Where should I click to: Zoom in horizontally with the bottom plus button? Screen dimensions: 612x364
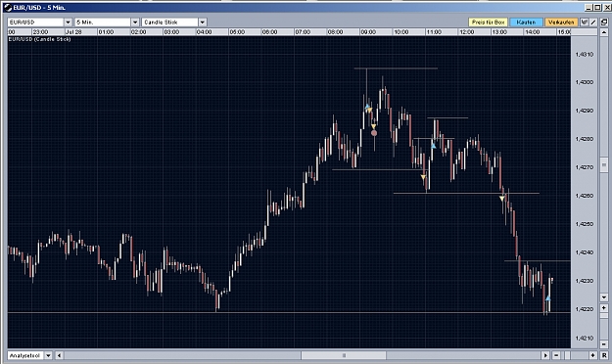click(592, 355)
